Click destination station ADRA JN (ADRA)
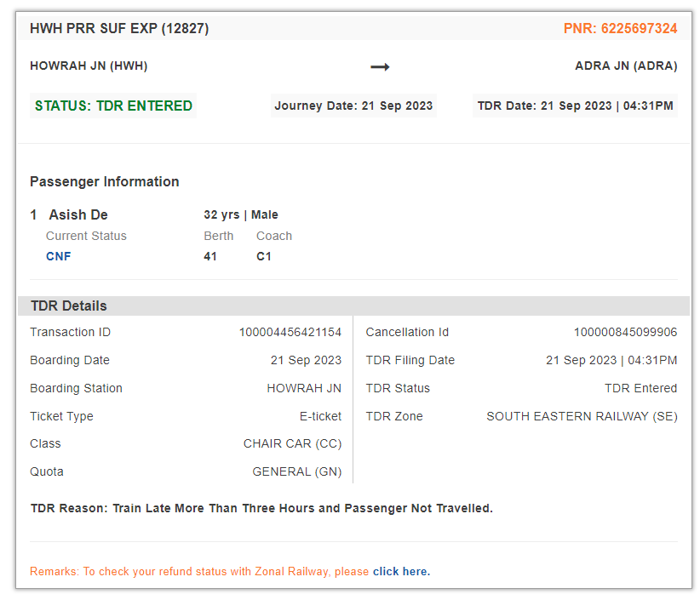 tap(626, 66)
